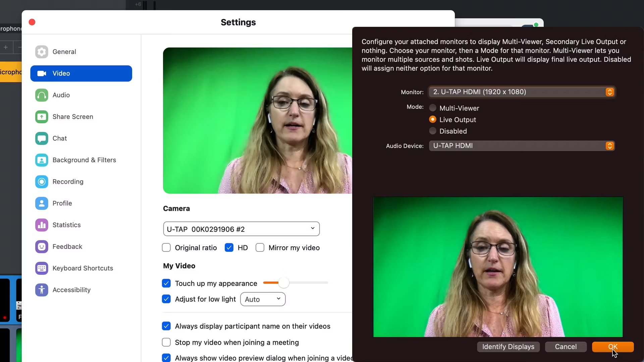The width and height of the screenshot is (644, 362).
Task: Click the Share Screen arrow icon
Action: pos(42,117)
